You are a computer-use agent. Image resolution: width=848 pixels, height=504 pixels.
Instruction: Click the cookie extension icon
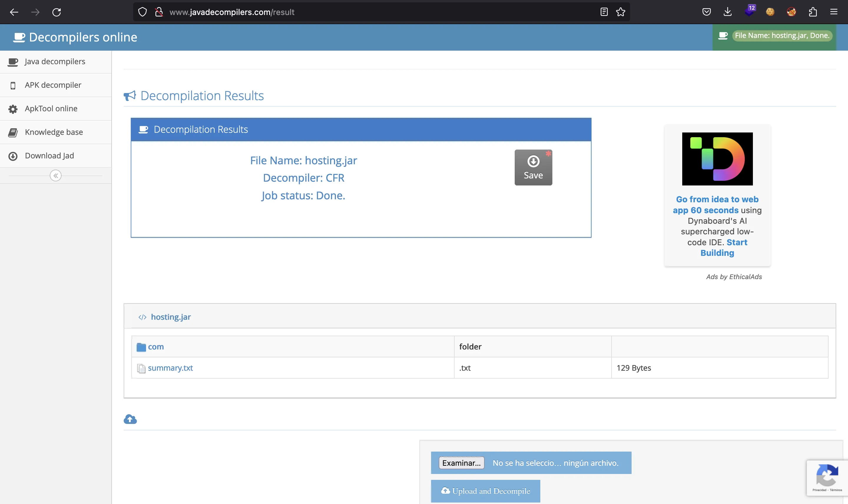(770, 12)
